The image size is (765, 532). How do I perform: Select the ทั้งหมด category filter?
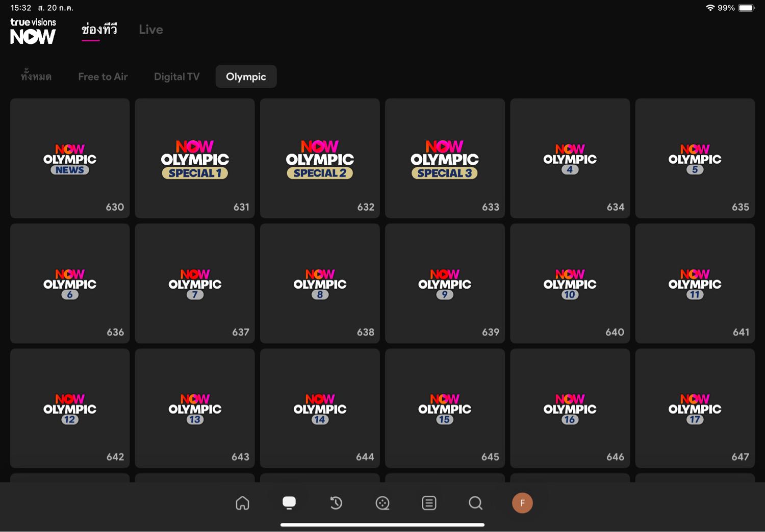[36, 77]
